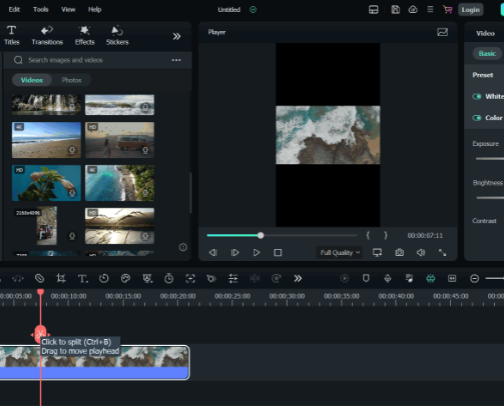
Task: Open the adjust sliders icon in toolbar
Action: click(233, 278)
